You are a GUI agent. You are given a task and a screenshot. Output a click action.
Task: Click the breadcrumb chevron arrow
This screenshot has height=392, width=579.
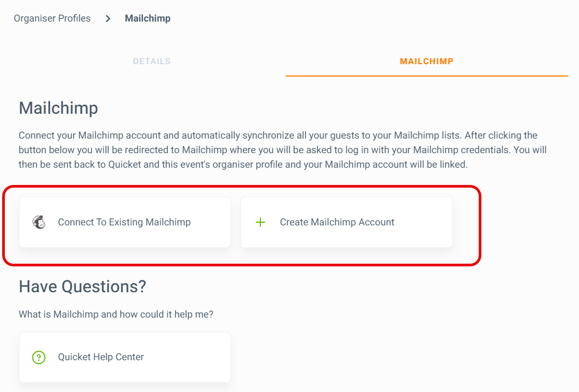[108, 18]
